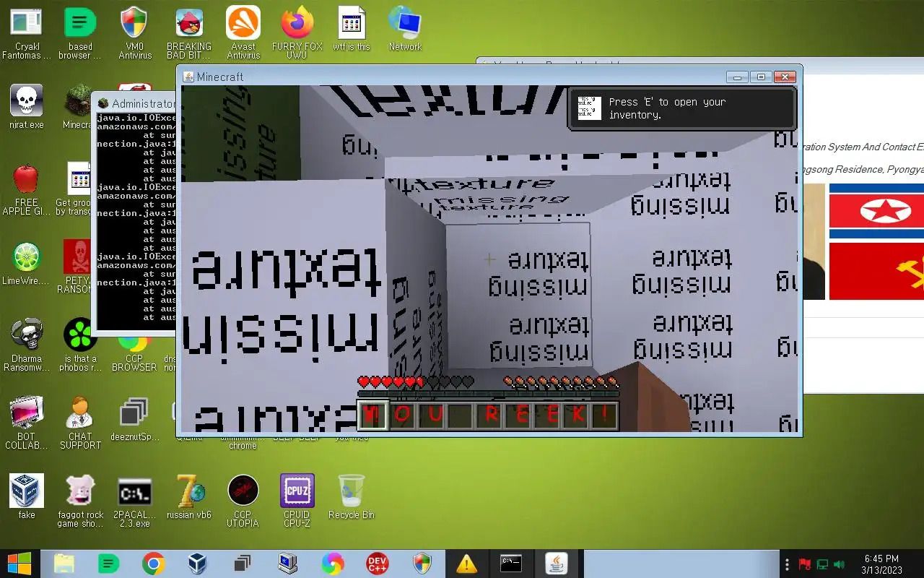Select the hotbar slot showing letter O
This screenshot has height=578, width=924.
coord(402,415)
